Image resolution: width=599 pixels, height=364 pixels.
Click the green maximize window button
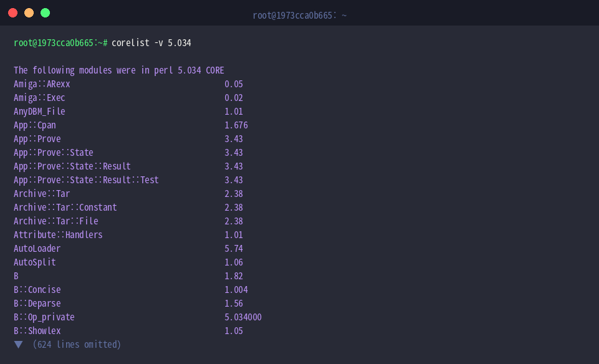(x=45, y=13)
